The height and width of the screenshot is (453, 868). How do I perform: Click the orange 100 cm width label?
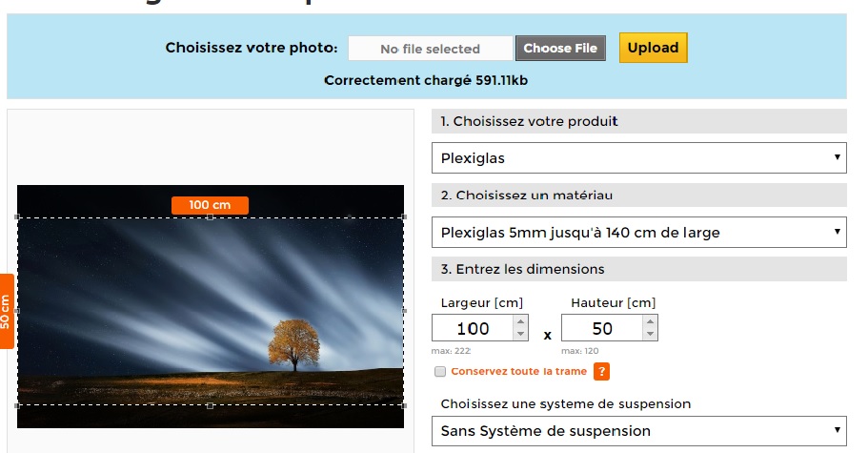210,205
